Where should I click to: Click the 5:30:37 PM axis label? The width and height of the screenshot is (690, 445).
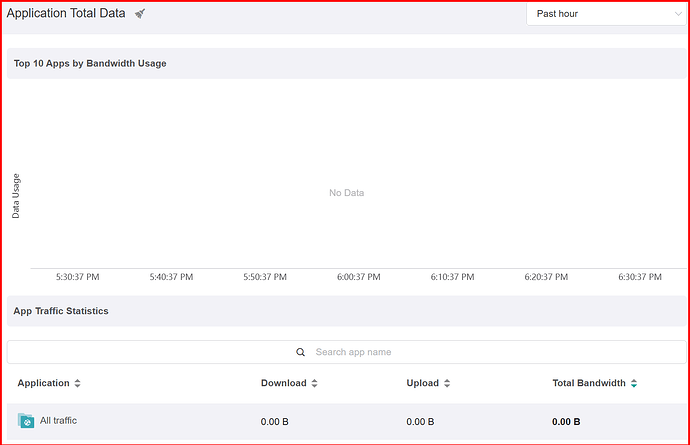click(77, 277)
